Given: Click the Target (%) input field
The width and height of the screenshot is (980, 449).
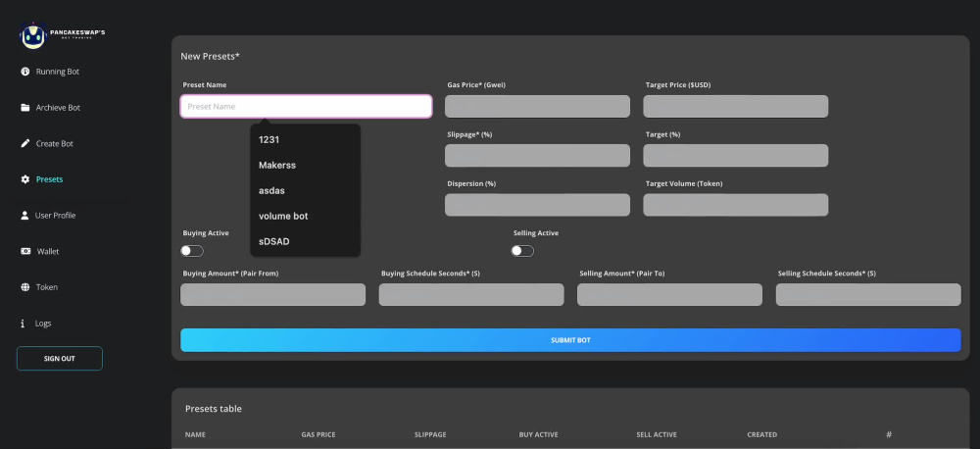Looking at the screenshot, I should [x=736, y=156].
